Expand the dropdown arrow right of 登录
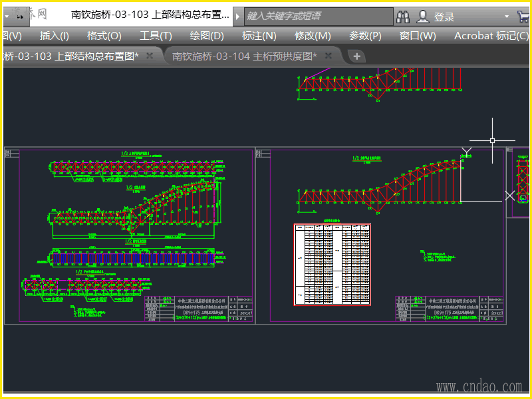This screenshot has width=532, height=399. tap(507, 17)
